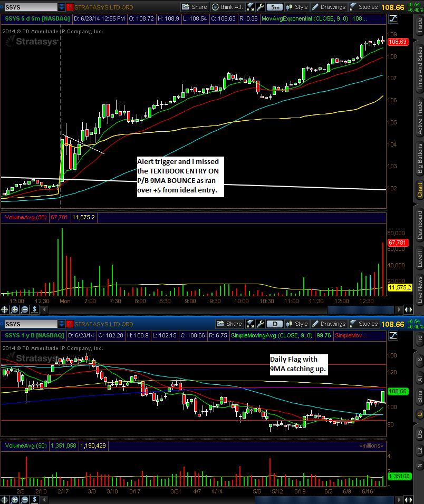The width and height of the screenshot is (424, 504).
Task: Click dollar price icon below top chart
Action: (x=34, y=309)
